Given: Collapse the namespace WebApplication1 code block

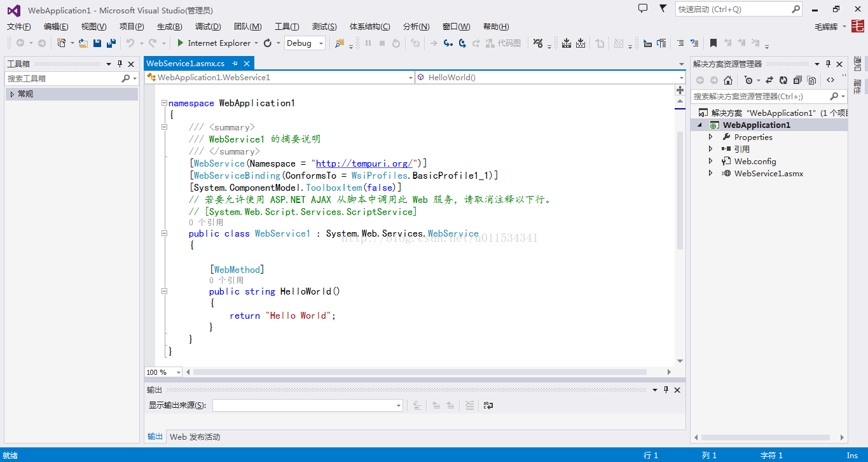Looking at the screenshot, I should pyautogui.click(x=164, y=103).
